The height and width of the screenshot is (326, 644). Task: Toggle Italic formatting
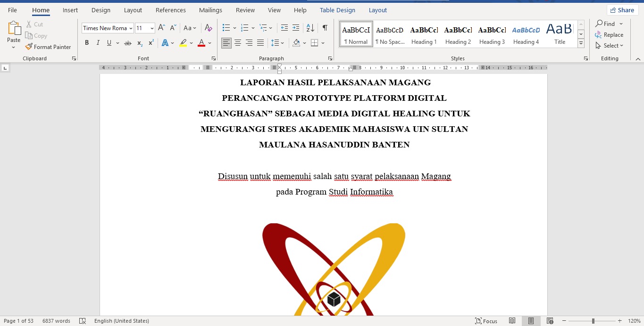pos(98,43)
